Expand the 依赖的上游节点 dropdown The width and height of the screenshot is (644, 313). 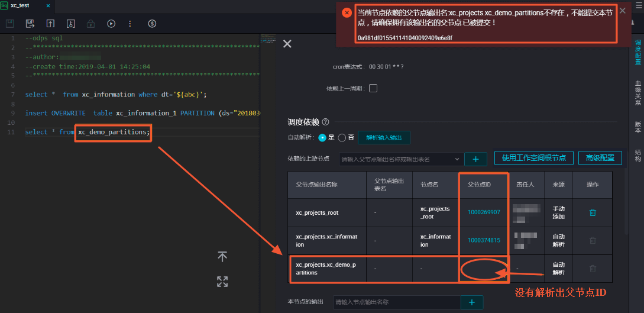click(457, 159)
